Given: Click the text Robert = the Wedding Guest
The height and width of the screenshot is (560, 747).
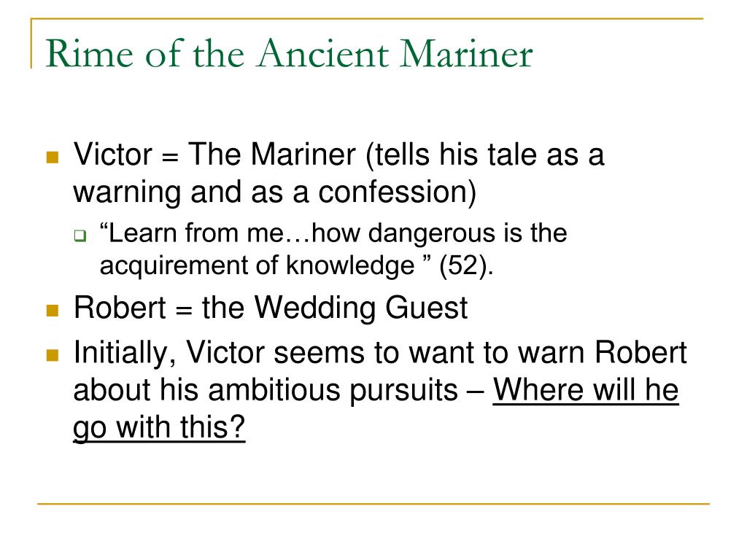Looking at the screenshot, I should [271, 308].
